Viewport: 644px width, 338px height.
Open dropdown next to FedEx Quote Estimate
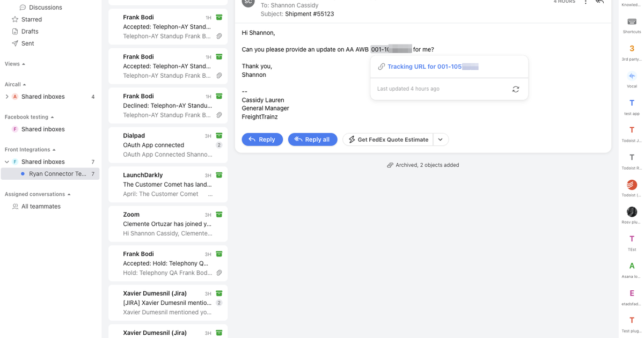pos(440,139)
